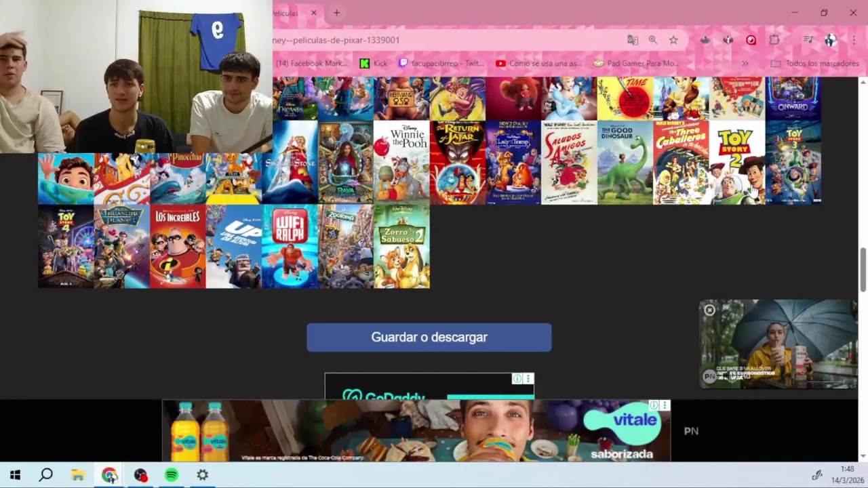Click the page vertical scrollbar thumb

(863, 269)
